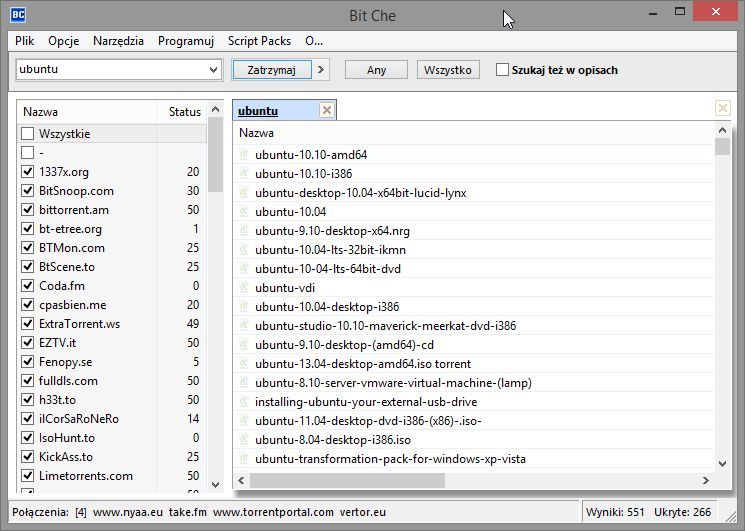The width and height of the screenshot is (745, 531).
Task: Click the icon beside ubuntu-8.04-desktop-i386.iso
Action: pyautogui.click(x=244, y=440)
